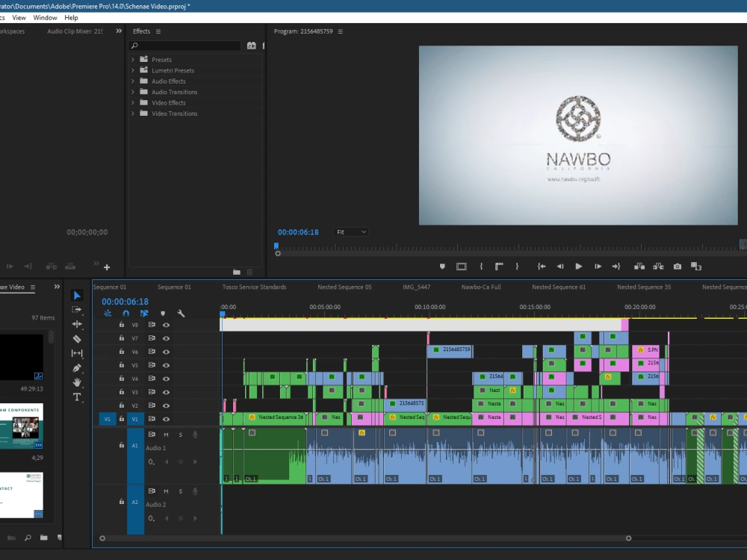Open Timeline Display Settings wrench
The height and width of the screenshot is (560, 747).
(181, 314)
